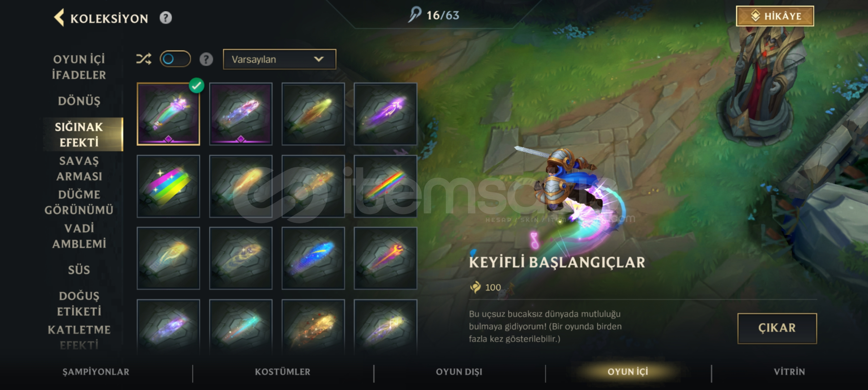Select the rainbow stripes recall effect thumbnail
868x390 pixels.
pos(168,186)
